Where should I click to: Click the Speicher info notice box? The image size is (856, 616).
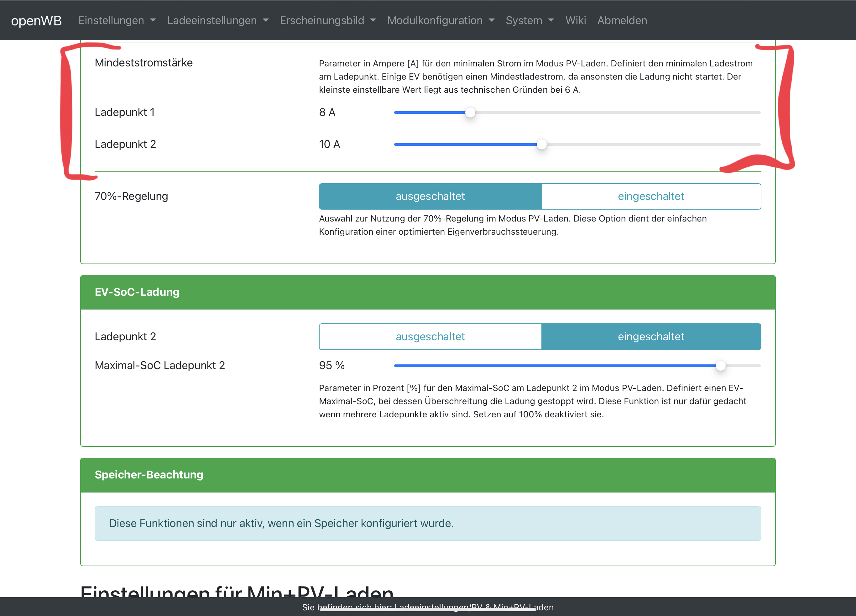(428, 524)
